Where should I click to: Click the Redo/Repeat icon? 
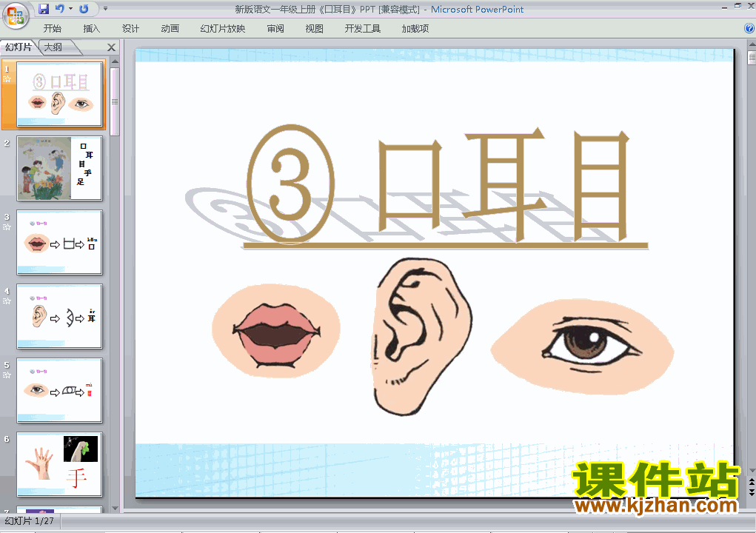[x=84, y=9]
